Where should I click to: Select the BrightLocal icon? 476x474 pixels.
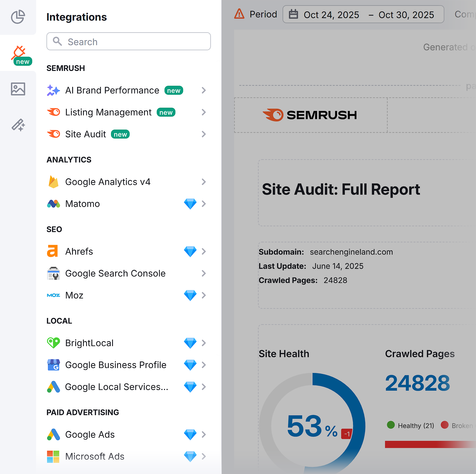coord(53,343)
